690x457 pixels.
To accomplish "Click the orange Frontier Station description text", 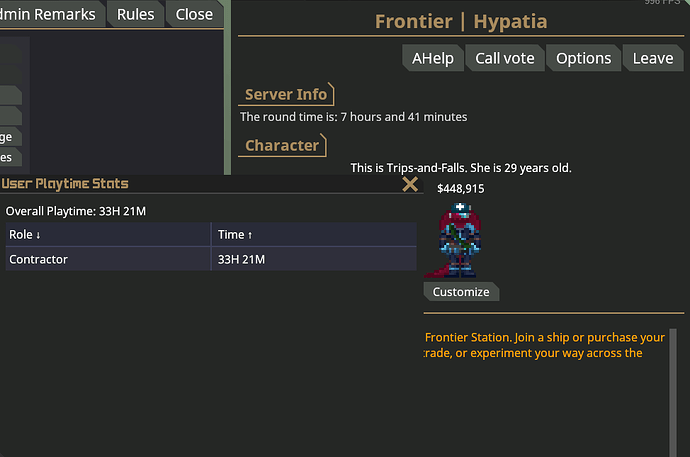I will [x=545, y=345].
